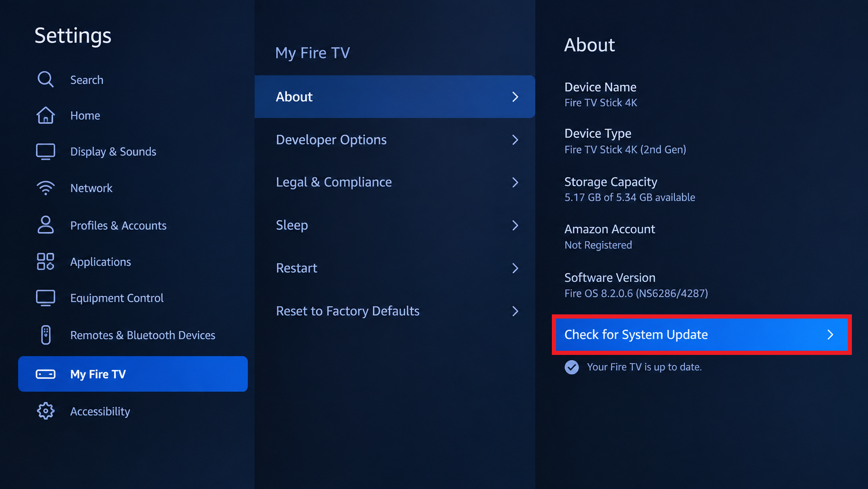Select 'Your Fire TV is up to date.' text
The width and height of the screenshot is (868, 489).
pyautogui.click(x=644, y=367)
